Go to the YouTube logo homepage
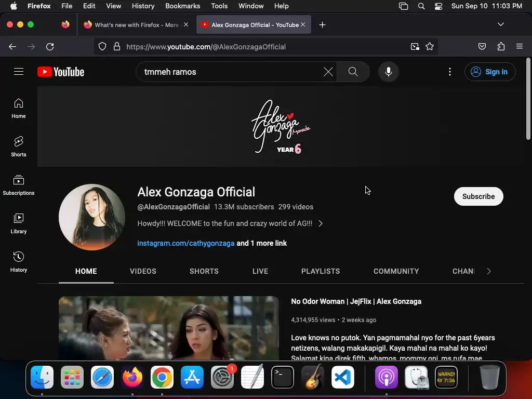The image size is (532, 399). tap(61, 72)
